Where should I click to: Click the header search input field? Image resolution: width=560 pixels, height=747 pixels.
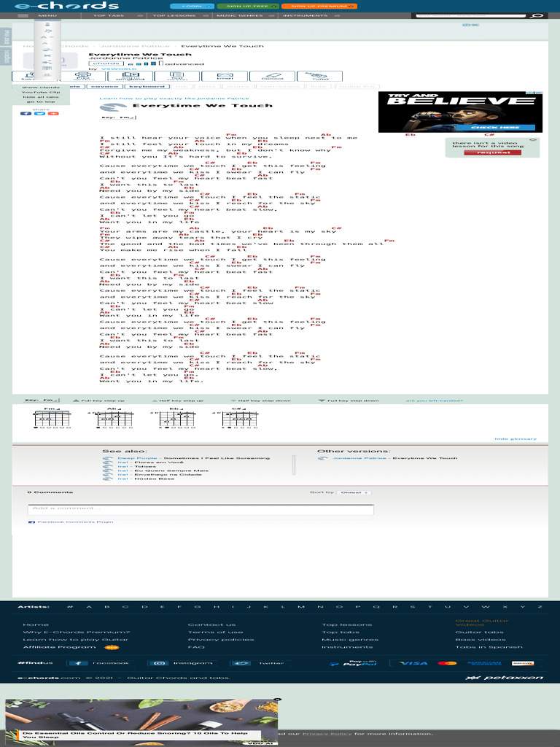pos(471,16)
